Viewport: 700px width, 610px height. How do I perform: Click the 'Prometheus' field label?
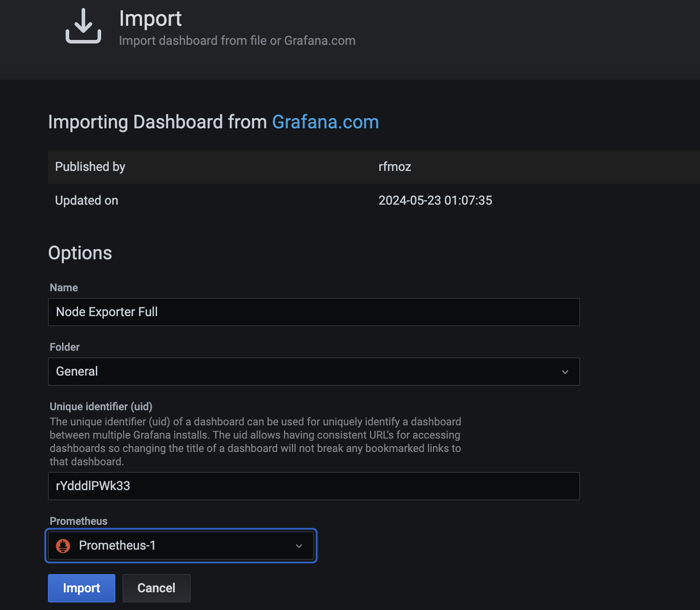pyautogui.click(x=79, y=521)
